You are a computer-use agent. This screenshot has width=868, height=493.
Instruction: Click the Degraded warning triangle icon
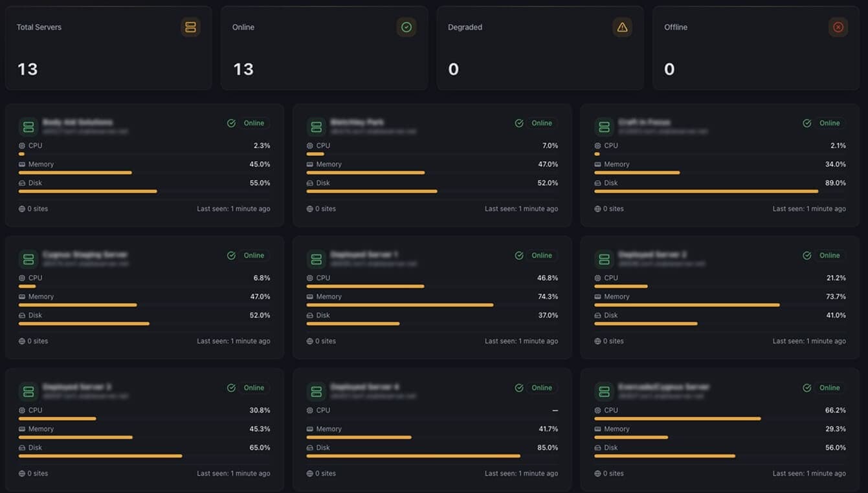(x=622, y=27)
